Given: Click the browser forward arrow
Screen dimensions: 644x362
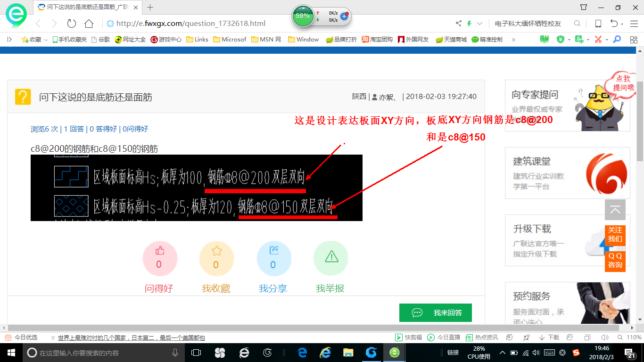Looking at the screenshot, I should [x=54, y=24].
